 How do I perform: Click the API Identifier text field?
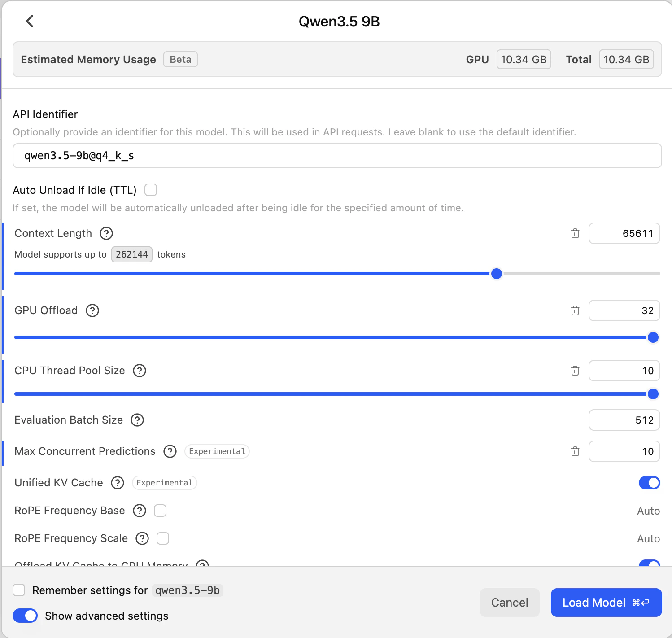coord(336,156)
